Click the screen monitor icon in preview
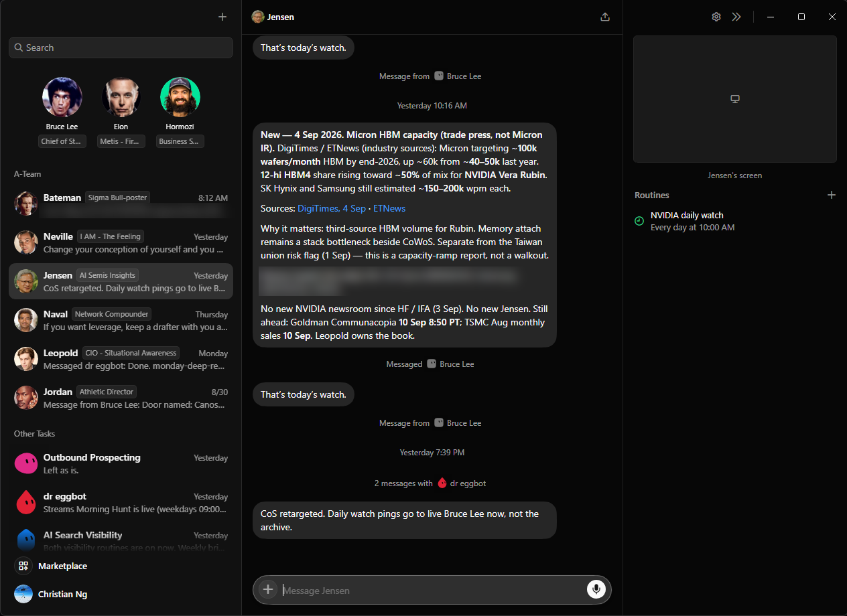 [735, 99]
